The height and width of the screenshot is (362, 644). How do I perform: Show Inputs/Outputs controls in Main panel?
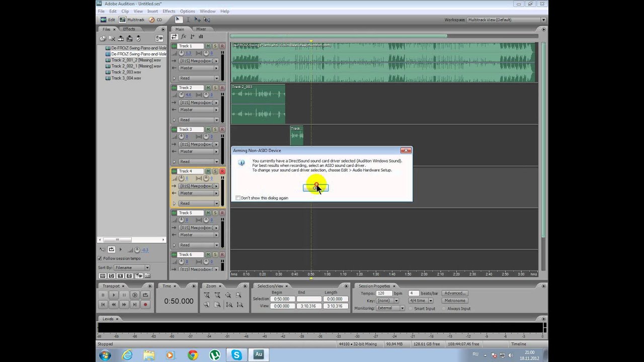point(174,37)
